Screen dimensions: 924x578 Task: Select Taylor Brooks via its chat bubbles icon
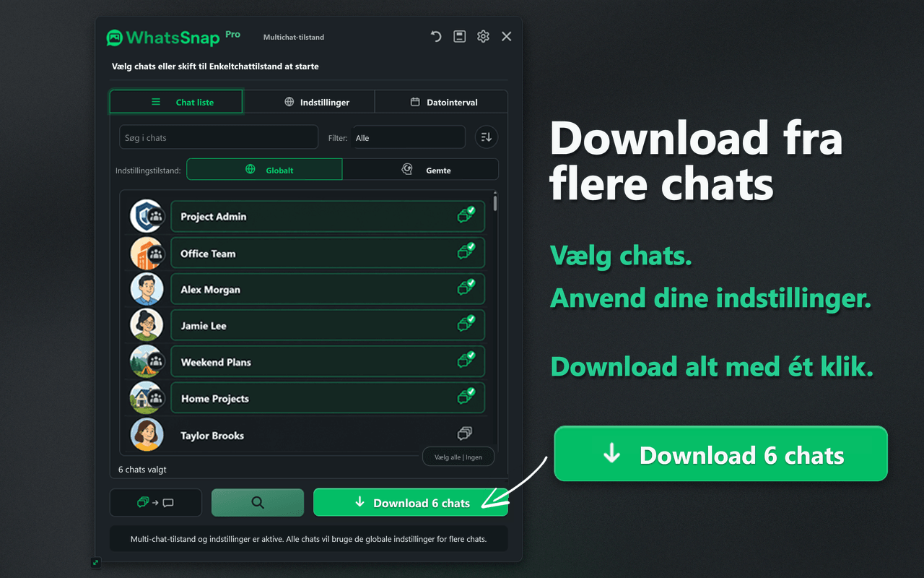click(x=465, y=433)
